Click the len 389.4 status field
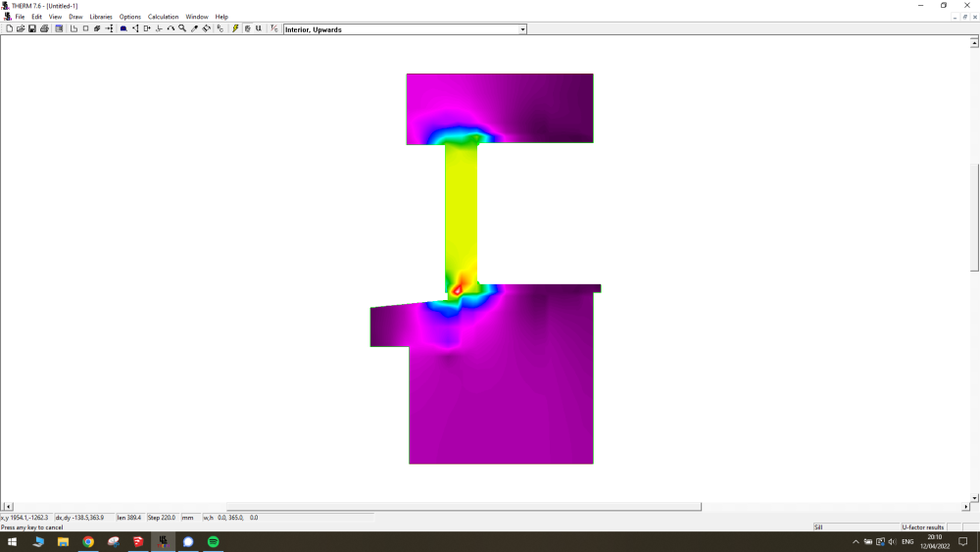Screen dimensions: 980x552 (x=129, y=518)
